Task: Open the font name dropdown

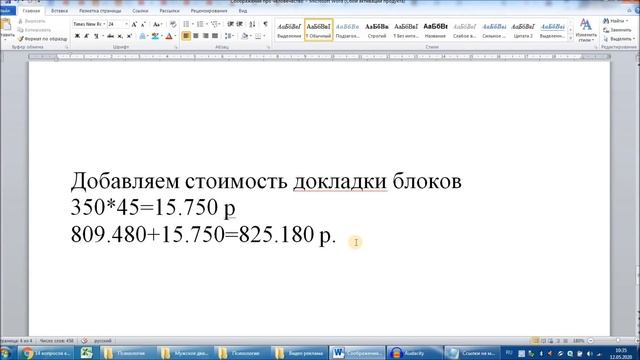Action: [x=104, y=24]
